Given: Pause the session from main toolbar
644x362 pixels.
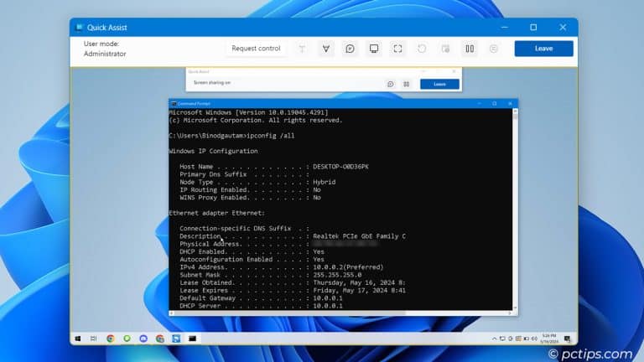Looking at the screenshot, I should click(470, 49).
